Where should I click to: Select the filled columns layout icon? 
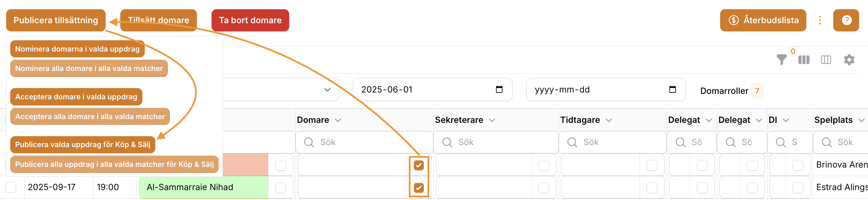tap(804, 60)
